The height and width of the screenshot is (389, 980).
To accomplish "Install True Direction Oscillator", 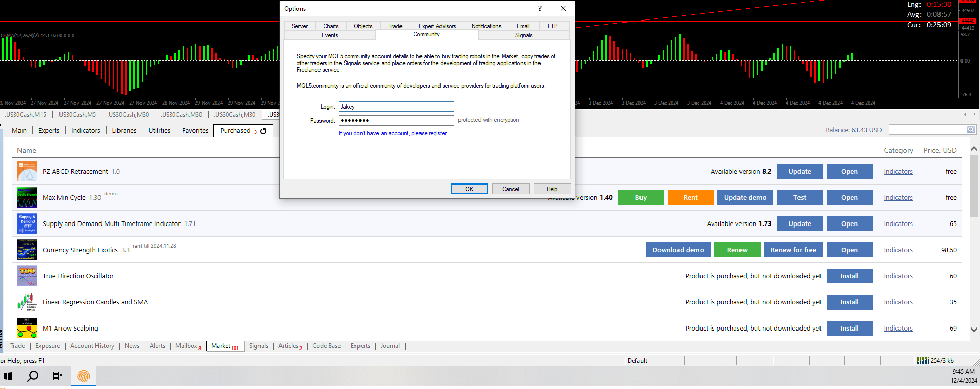I will (x=849, y=276).
